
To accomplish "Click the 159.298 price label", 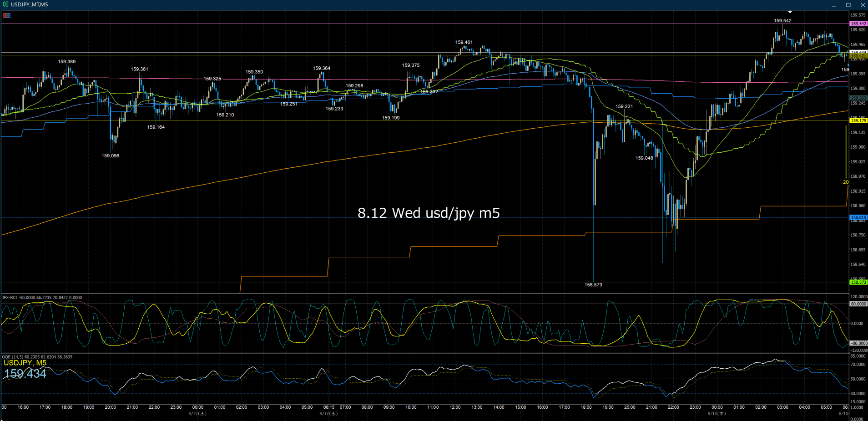I will click(x=354, y=85).
